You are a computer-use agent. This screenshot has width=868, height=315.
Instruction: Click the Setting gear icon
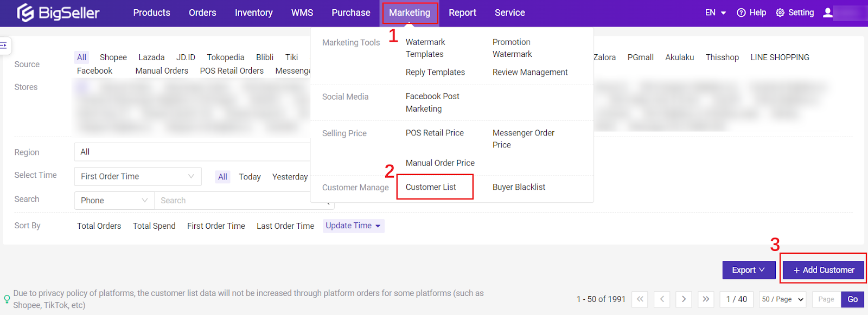[780, 12]
